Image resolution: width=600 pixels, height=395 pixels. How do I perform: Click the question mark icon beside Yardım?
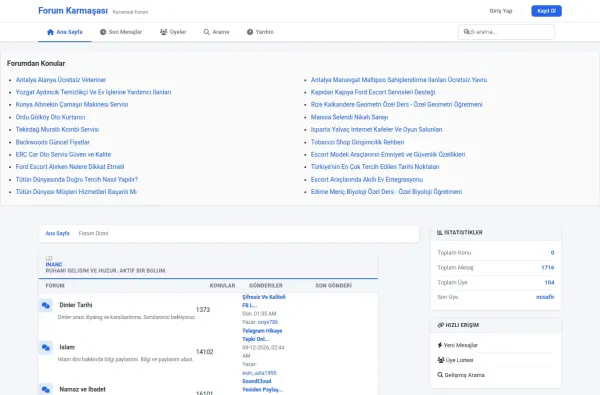250,32
